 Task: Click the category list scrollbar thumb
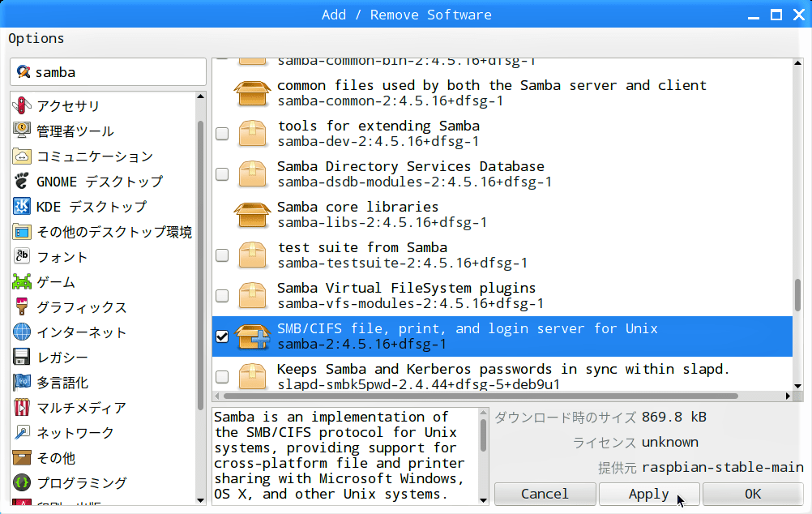point(201,264)
